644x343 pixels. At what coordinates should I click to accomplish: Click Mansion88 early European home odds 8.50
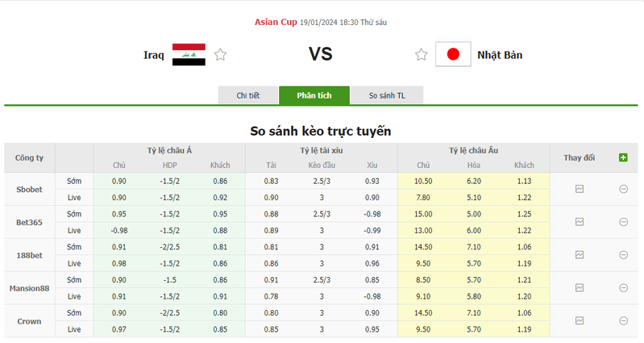[x=423, y=280]
